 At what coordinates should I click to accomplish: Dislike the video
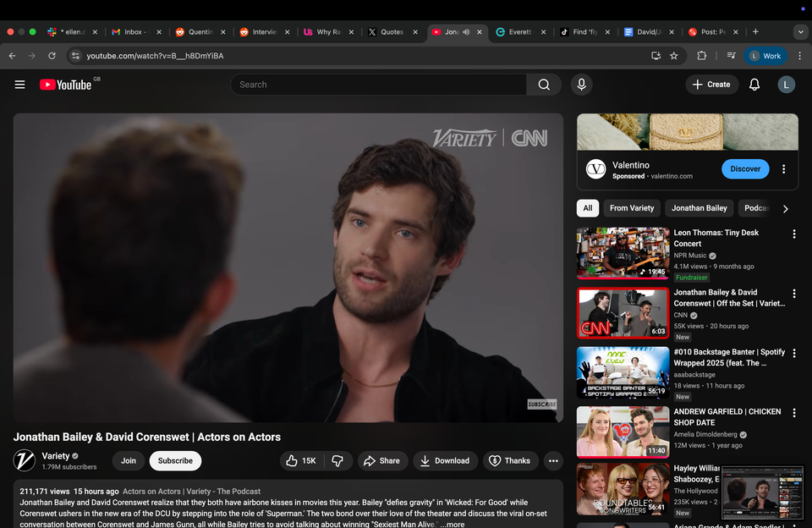(x=337, y=461)
